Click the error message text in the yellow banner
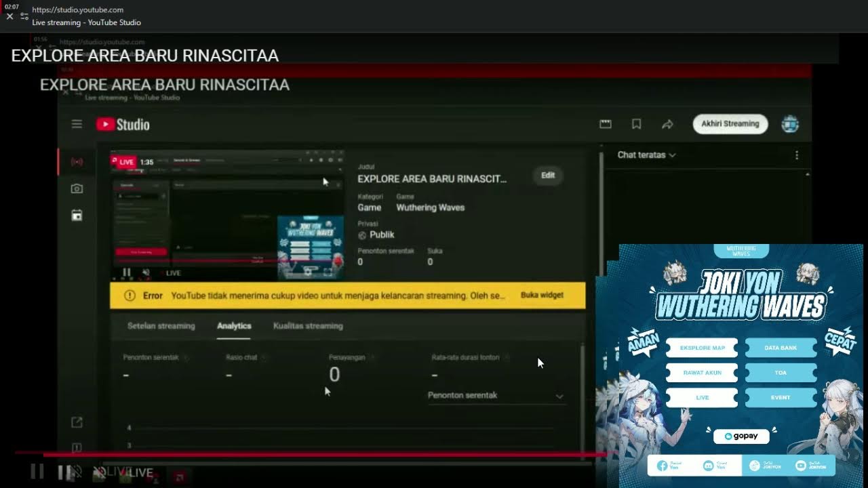Viewport: 868px width, 488px height. (x=338, y=296)
